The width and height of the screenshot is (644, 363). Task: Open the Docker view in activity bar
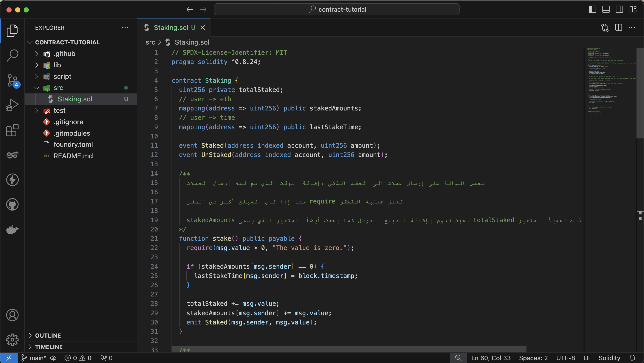12,229
